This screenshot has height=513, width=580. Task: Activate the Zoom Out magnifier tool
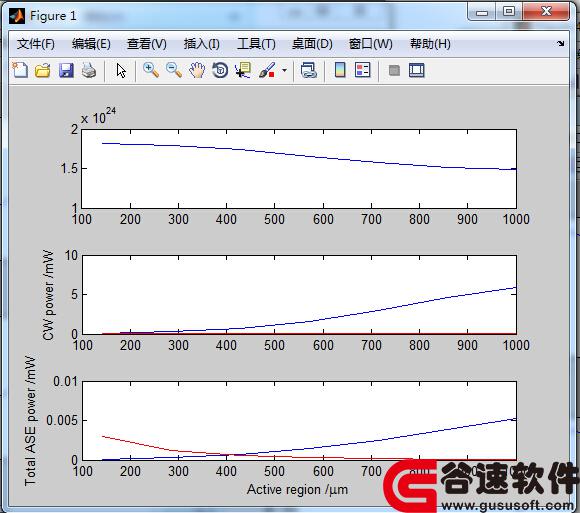[173, 70]
